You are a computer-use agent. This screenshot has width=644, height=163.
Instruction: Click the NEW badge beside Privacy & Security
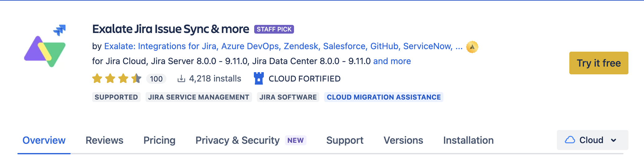[295, 140]
